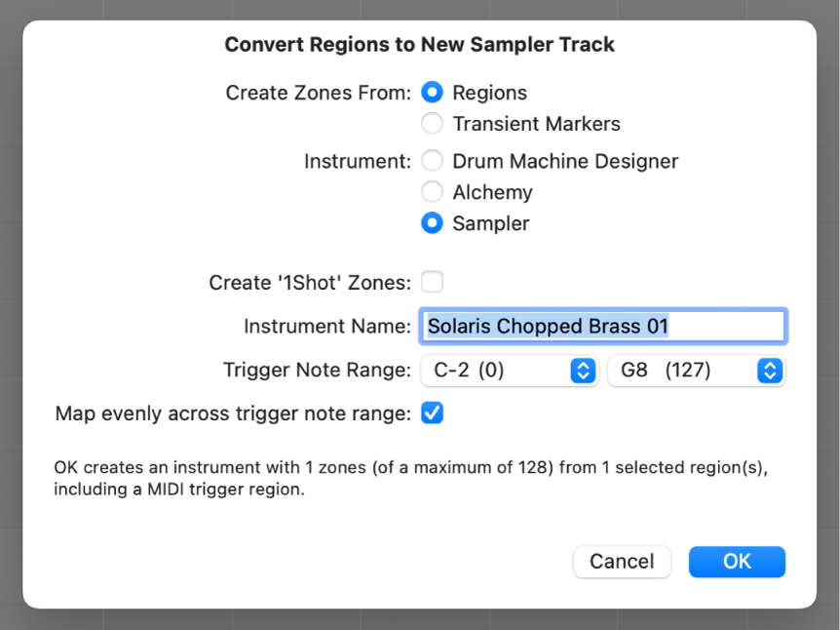Expand the lower trigger note range menu
This screenshot has width=840, height=630.
click(x=509, y=371)
